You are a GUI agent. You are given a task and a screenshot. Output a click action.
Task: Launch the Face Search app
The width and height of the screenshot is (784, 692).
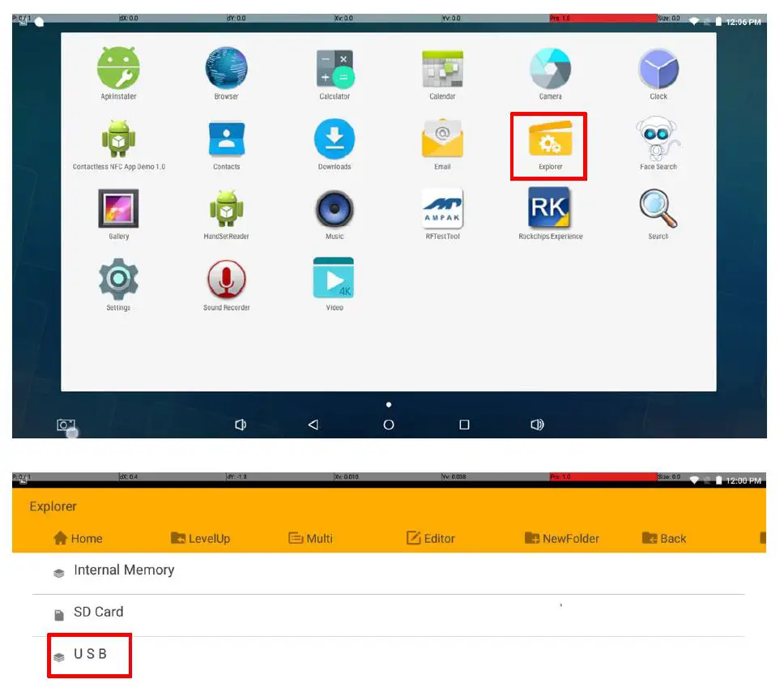point(658,144)
